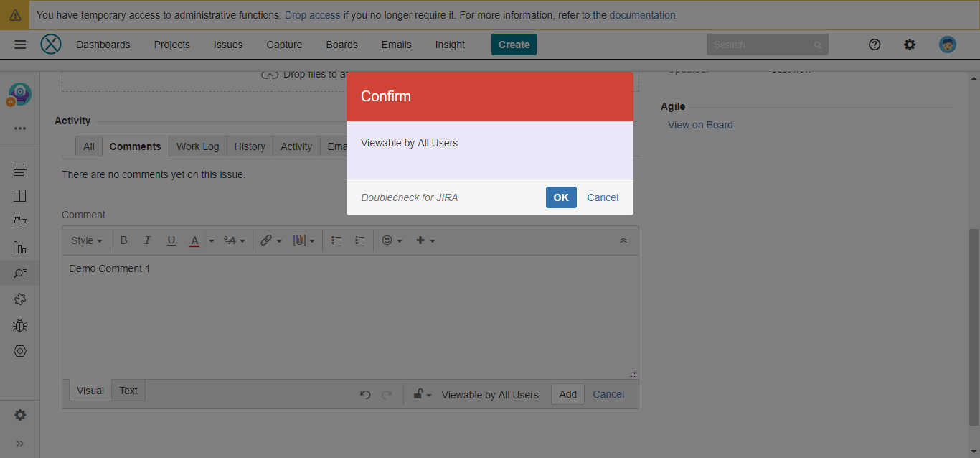
Task: Open the Style dropdown in the editor
Action: pos(87,240)
